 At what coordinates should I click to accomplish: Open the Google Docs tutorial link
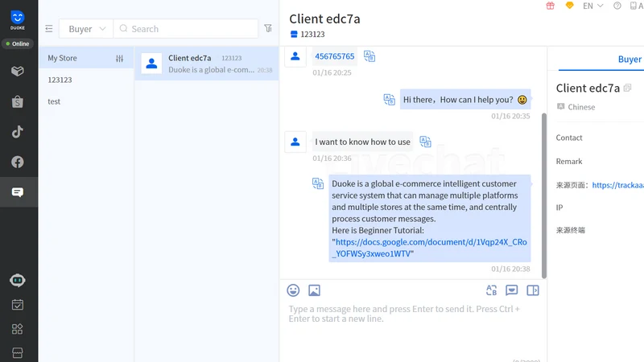(x=429, y=248)
